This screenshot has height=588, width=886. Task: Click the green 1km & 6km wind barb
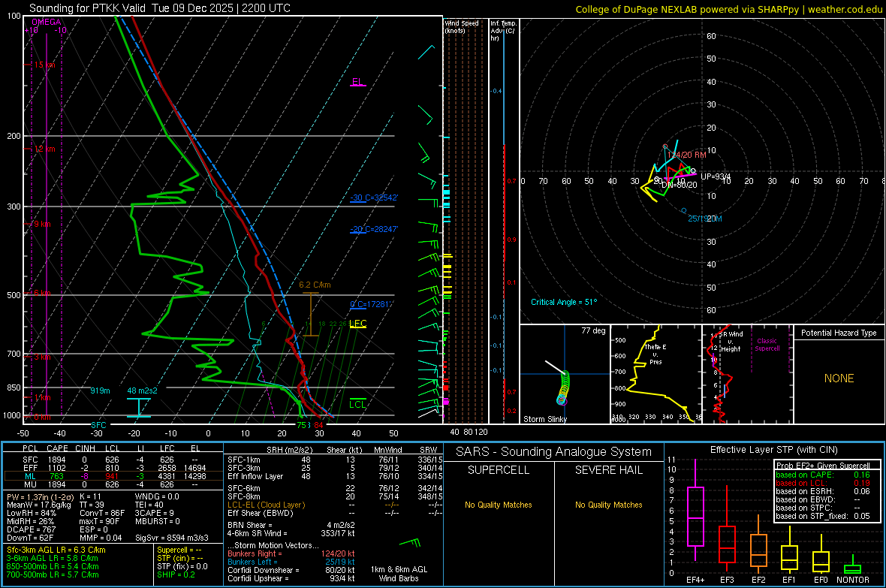411,544
